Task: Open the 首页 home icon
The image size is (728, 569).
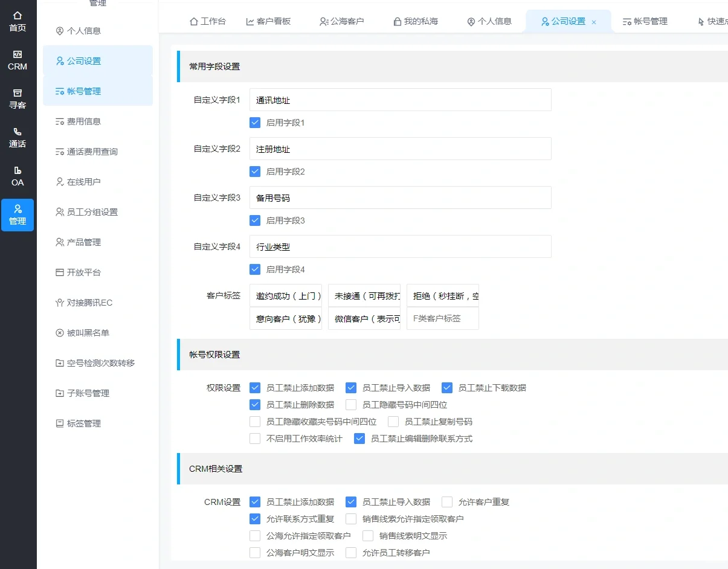Action: click(x=18, y=16)
